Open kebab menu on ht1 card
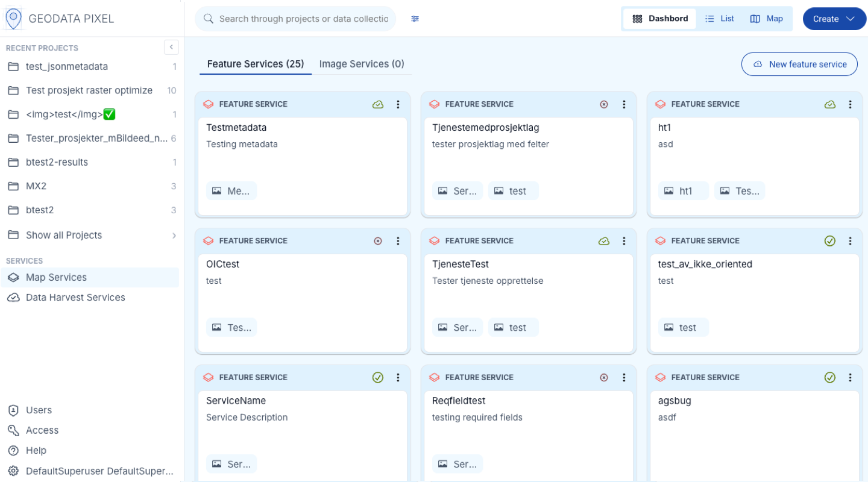Image resolution: width=868 pixels, height=482 pixels. pyautogui.click(x=850, y=104)
